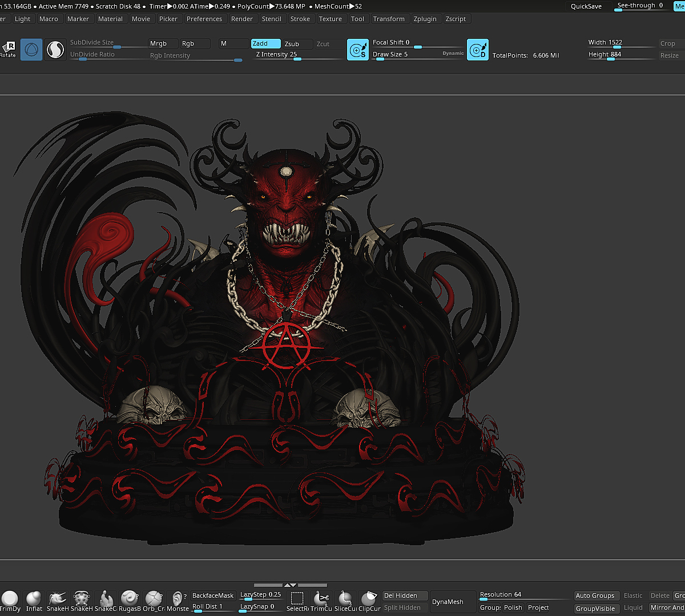This screenshot has height=616, width=685.
Task: Click the DynaMesh button
Action: pyautogui.click(x=453, y=602)
